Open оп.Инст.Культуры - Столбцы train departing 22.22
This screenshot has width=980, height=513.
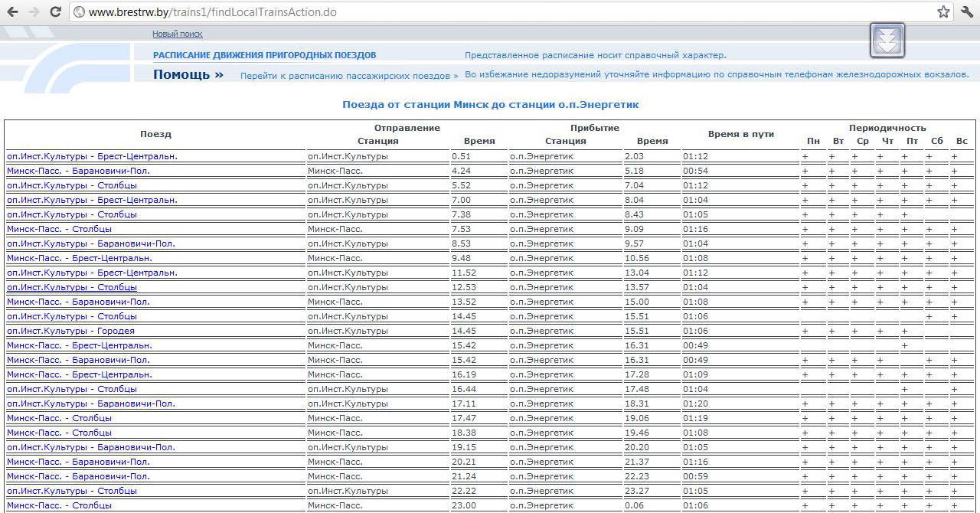72,491
